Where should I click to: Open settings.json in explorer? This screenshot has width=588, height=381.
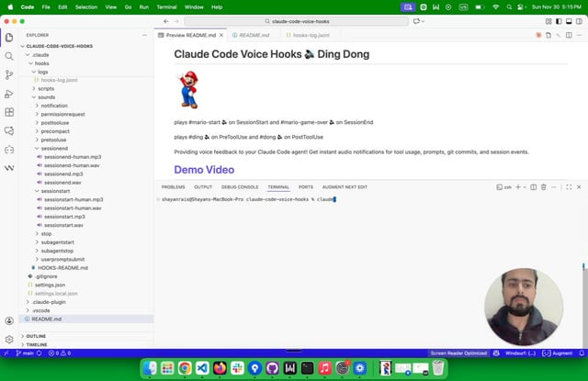coord(50,286)
